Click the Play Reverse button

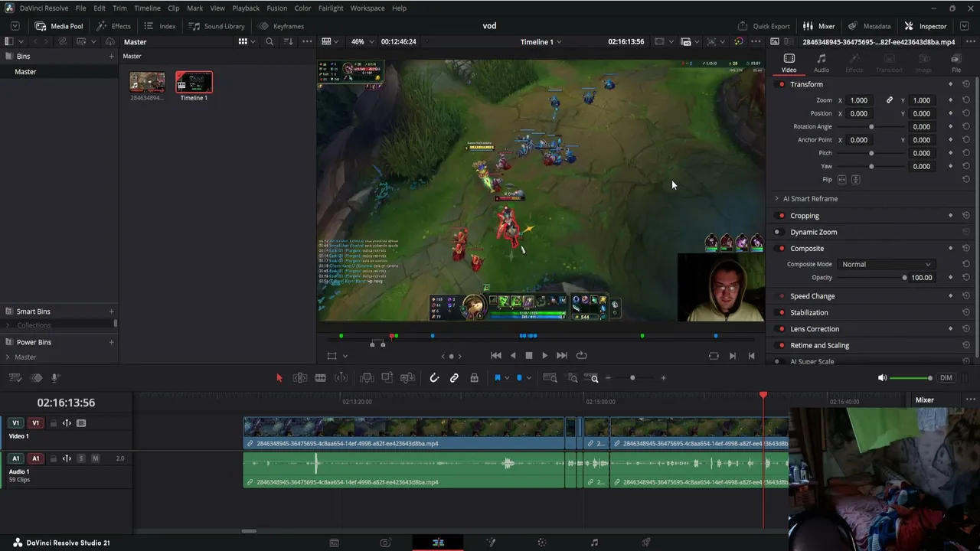[x=512, y=356]
